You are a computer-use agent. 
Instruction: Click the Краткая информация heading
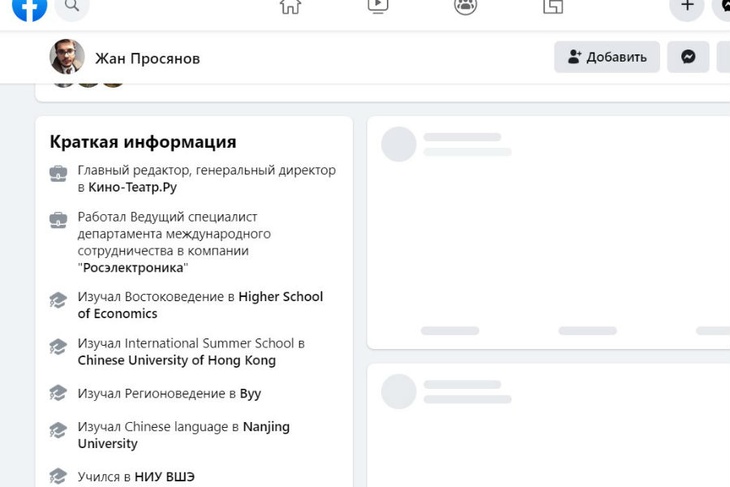point(143,142)
